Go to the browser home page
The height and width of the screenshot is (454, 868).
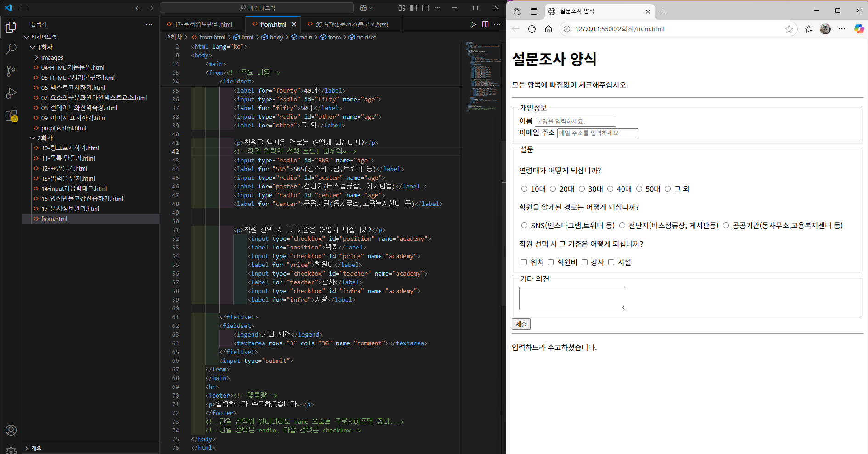549,29
